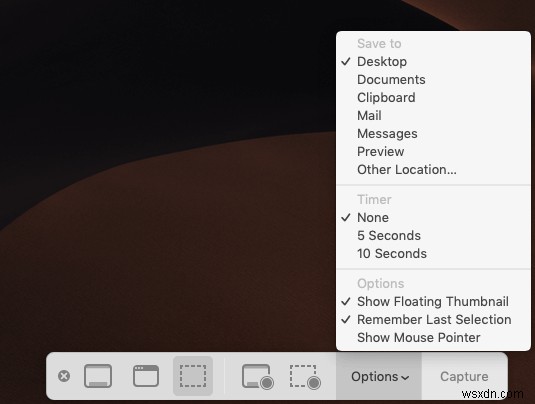Click the Capture button
Viewport: 535px width, 404px height.
pos(464,376)
